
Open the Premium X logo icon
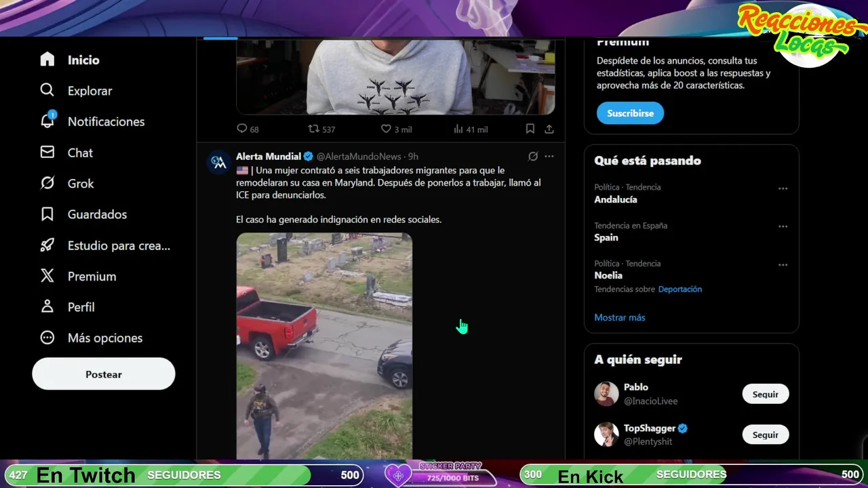click(x=47, y=276)
